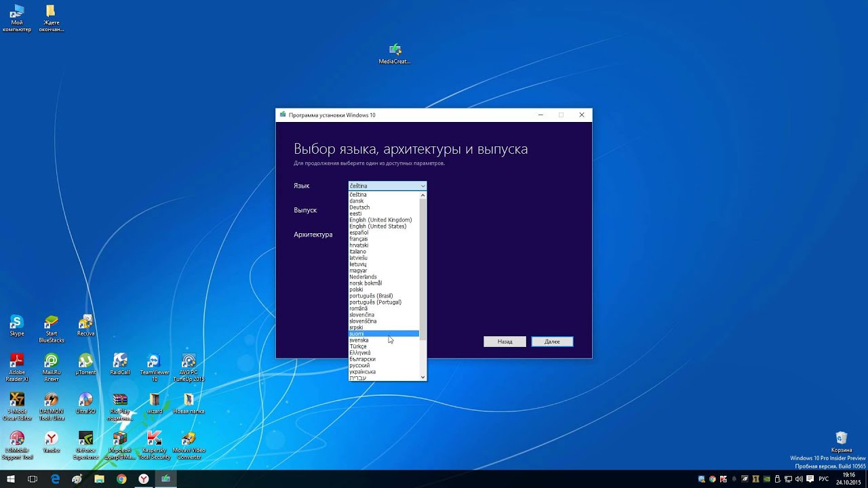Click the Windows Start button
This screenshot has height=488, width=868.
(x=10, y=479)
